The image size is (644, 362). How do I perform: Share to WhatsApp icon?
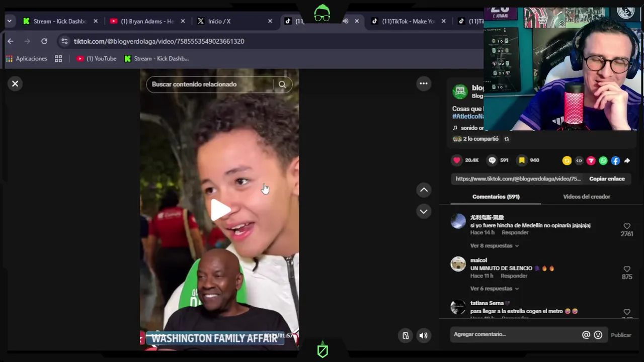pos(603,161)
